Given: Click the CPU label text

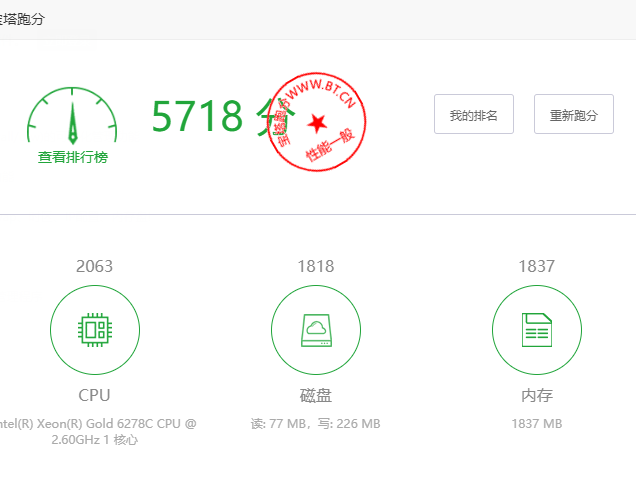Looking at the screenshot, I should [x=95, y=395].
